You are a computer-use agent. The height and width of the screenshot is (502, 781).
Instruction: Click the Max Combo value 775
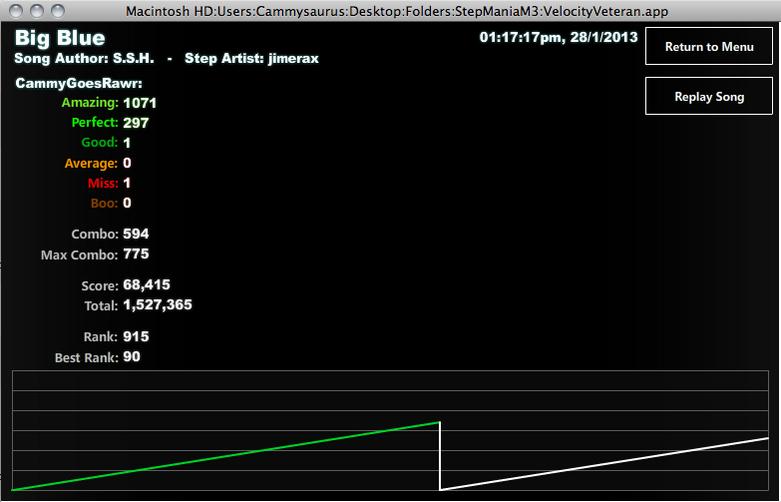pos(136,254)
